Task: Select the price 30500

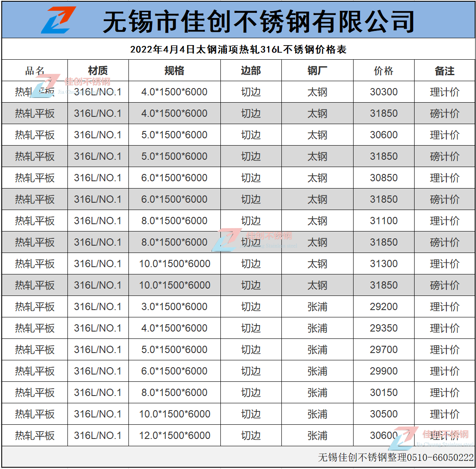Action: pos(384,414)
